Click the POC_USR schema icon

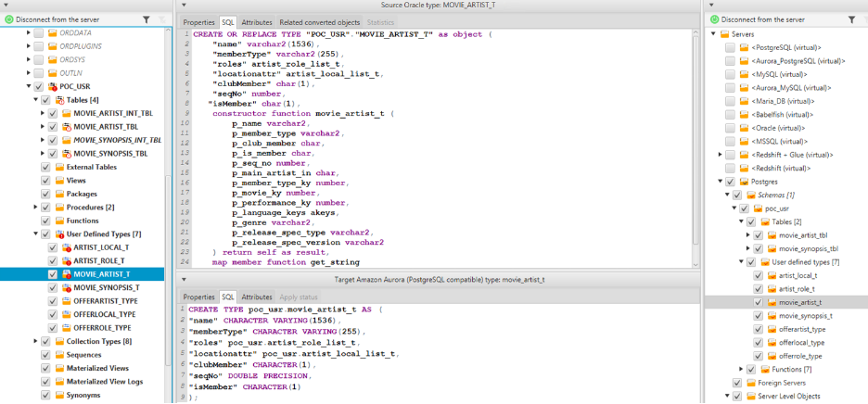53,87
